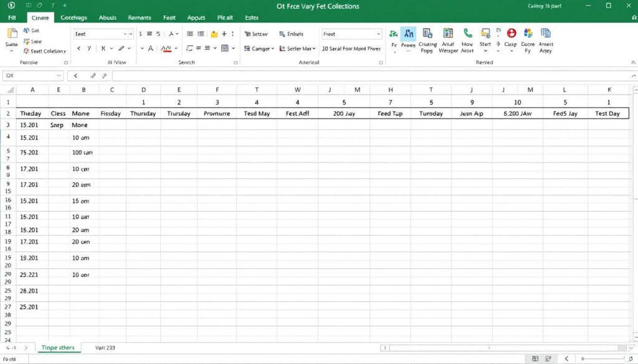Click the format painter brush icon

[x=121, y=49]
